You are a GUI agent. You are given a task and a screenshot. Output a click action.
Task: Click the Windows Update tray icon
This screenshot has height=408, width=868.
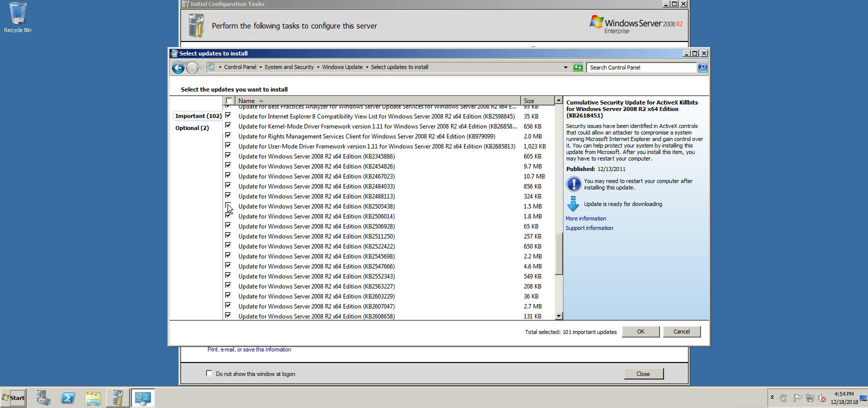783,398
